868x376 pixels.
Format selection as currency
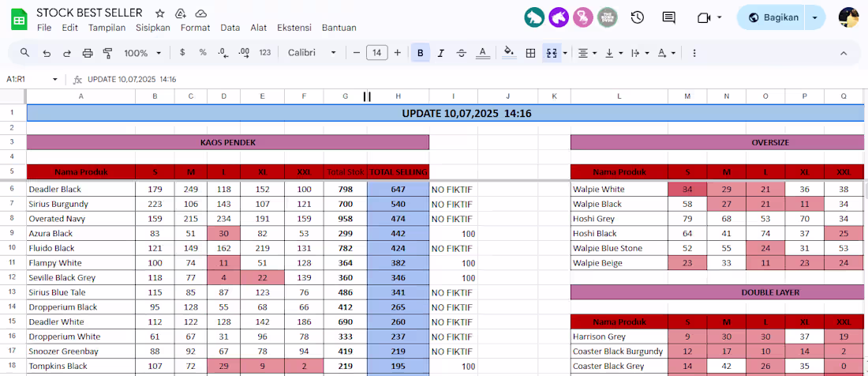click(183, 53)
